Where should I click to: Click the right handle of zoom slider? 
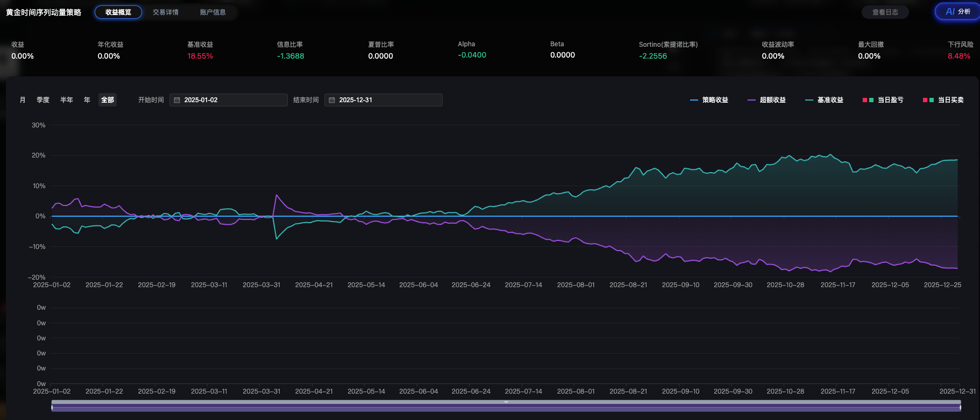click(961, 408)
